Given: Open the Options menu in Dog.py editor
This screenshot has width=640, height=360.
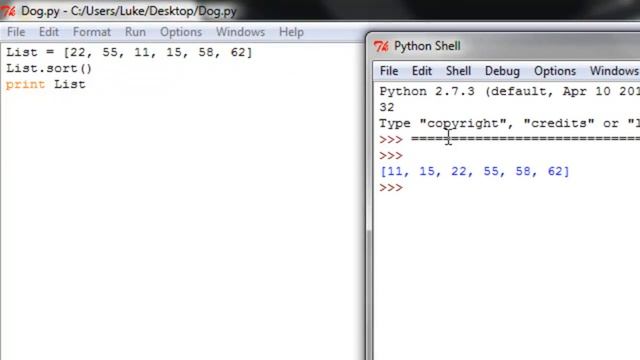Looking at the screenshot, I should click(x=181, y=32).
